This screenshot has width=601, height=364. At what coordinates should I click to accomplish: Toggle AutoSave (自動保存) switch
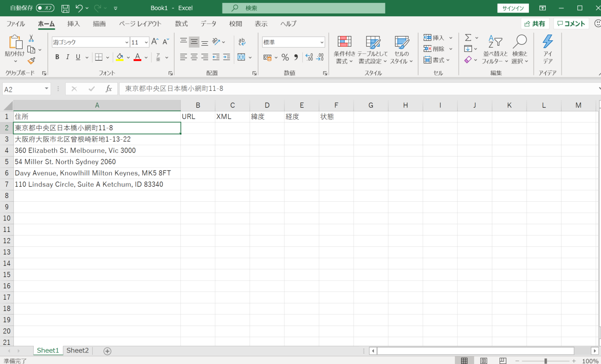pos(45,8)
